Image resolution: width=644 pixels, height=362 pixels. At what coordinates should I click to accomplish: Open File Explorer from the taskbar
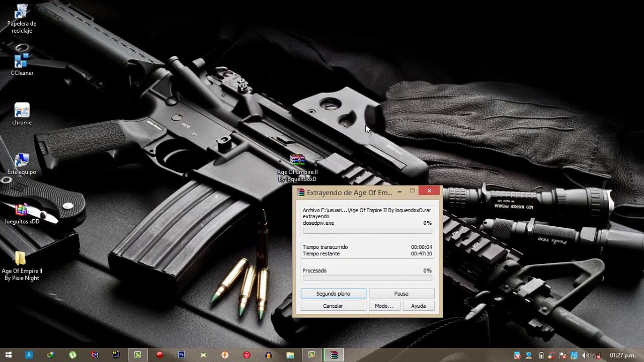[290, 355]
